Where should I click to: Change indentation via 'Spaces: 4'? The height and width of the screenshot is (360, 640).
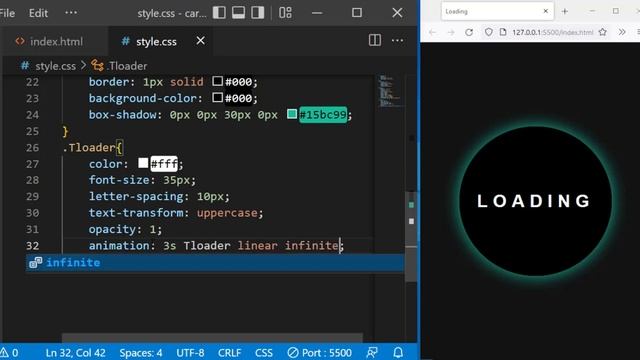click(141, 353)
